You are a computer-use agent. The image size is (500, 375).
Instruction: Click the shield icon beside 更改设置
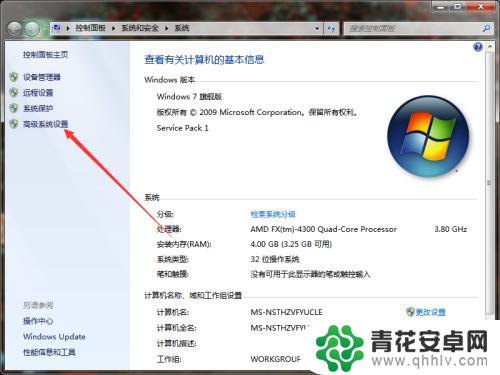pos(410,312)
